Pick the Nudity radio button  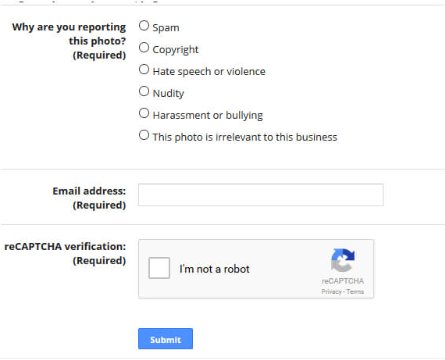[x=144, y=91]
